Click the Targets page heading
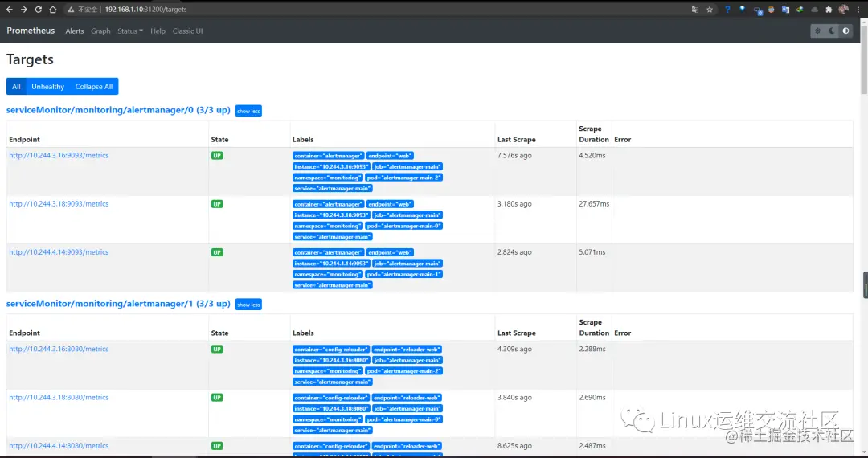The width and height of the screenshot is (868, 458). point(30,59)
